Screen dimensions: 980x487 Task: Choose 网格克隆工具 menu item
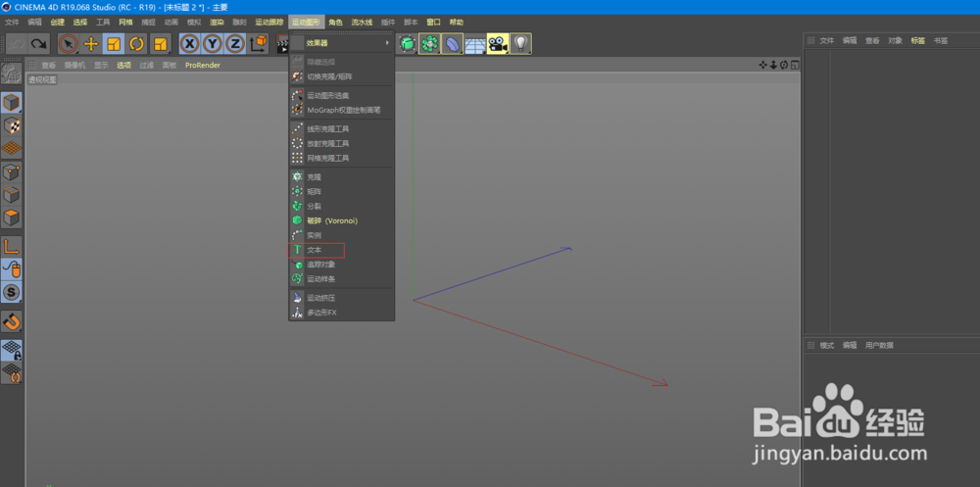342,158
